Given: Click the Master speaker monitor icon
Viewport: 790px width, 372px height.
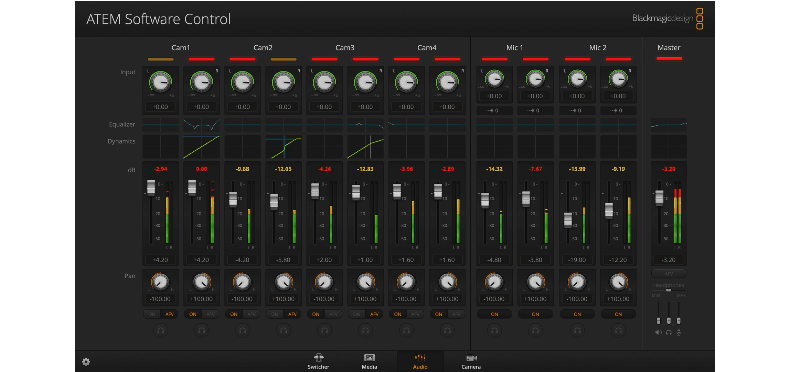Looking at the screenshot, I should click(x=658, y=333).
